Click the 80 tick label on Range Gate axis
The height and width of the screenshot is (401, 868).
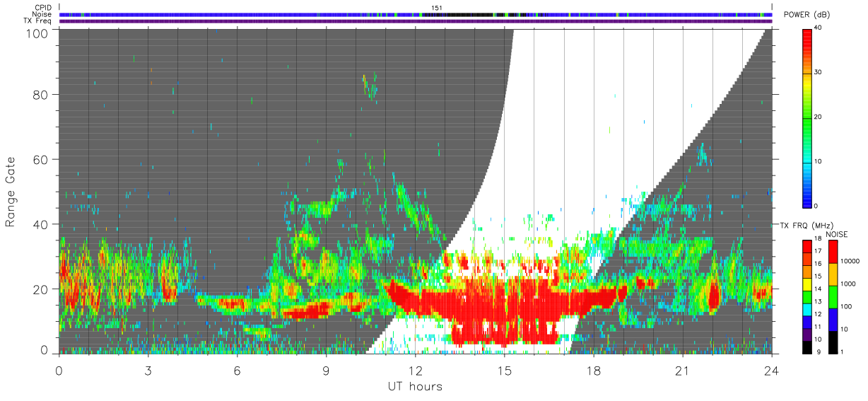(x=40, y=94)
